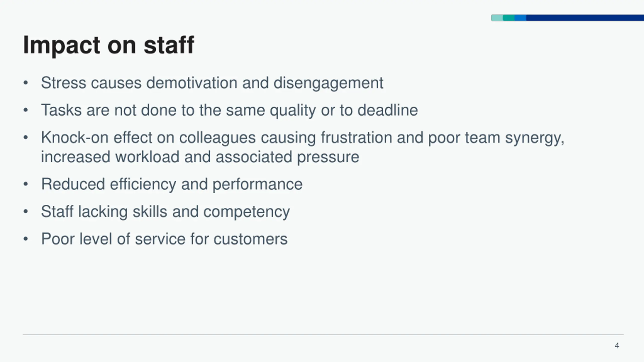
Task: Select the "Reduced efficiency and performance" bullet text
Action: (x=172, y=184)
